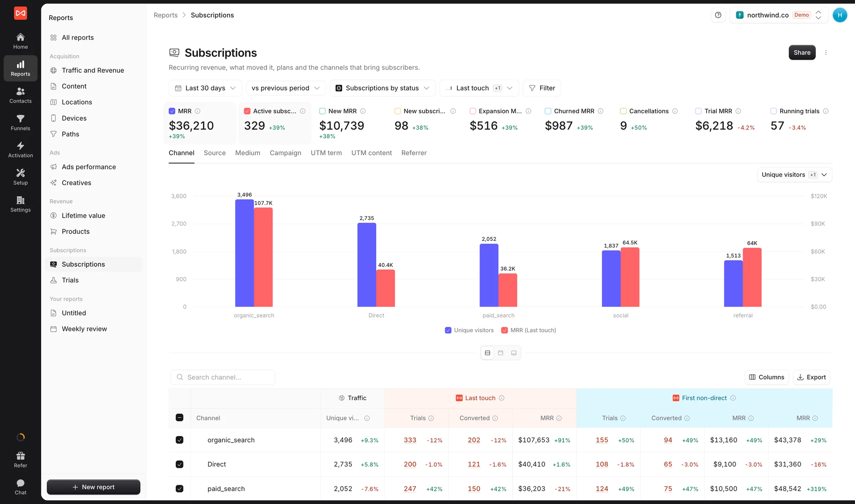
Task: Enable the Cancellations metric checkbox
Action: click(623, 111)
